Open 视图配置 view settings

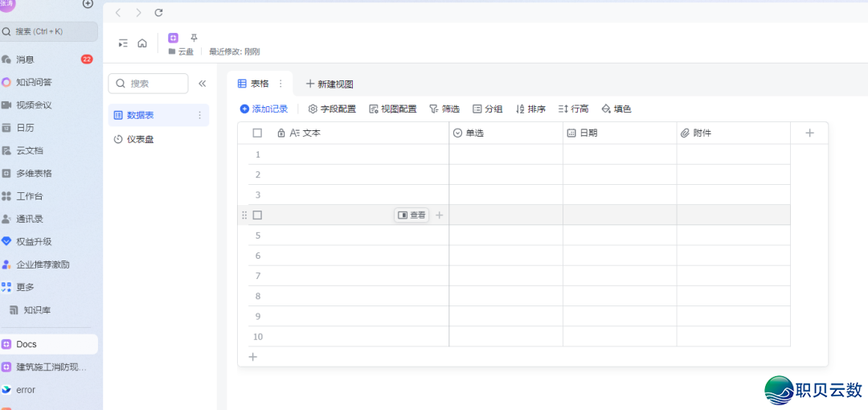(x=393, y=109)
